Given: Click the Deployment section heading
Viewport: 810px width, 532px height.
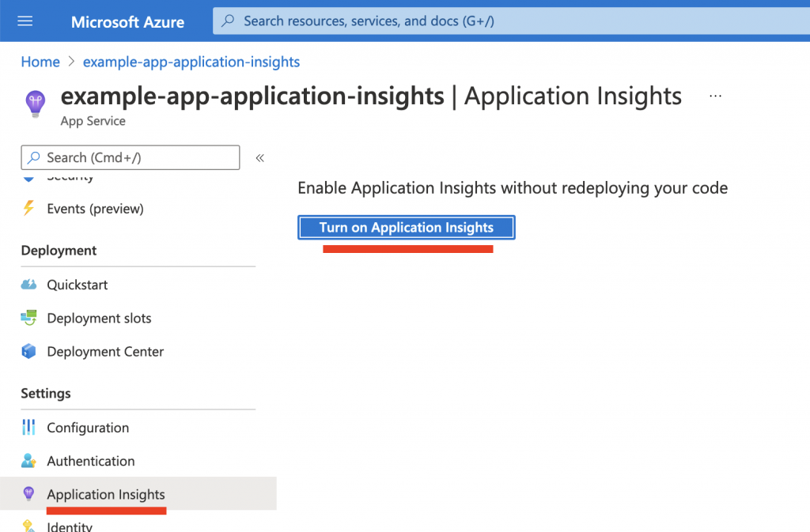Looking at the screenshot, I should [x=59, y=251].
